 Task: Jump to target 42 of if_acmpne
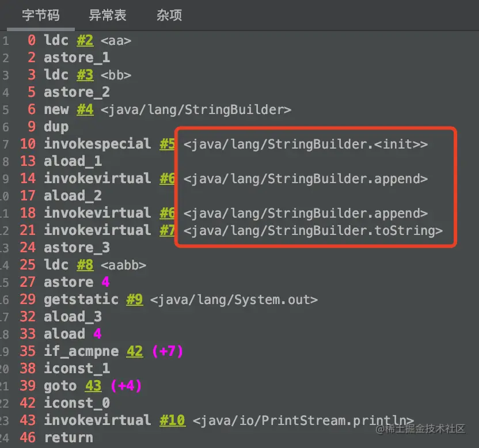pos(135,351)
